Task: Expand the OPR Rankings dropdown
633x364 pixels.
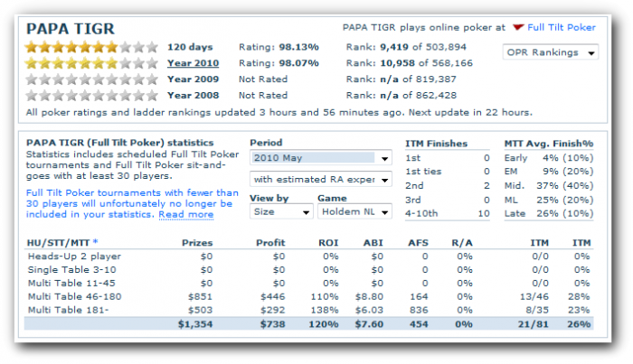Action: click(550, 52)
